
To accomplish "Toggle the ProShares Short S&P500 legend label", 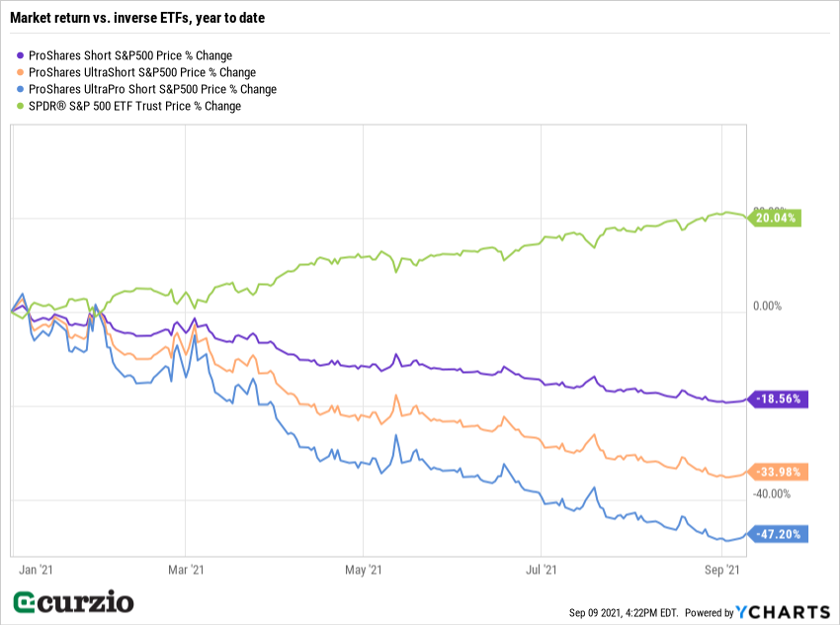I will 131,56.
